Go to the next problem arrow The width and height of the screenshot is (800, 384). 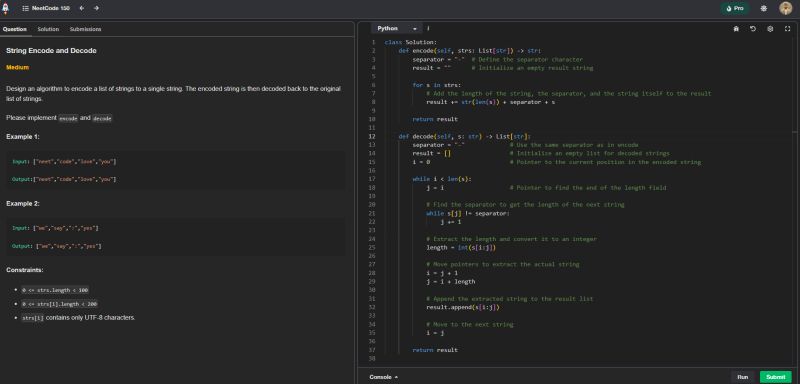tap(96, 9)
